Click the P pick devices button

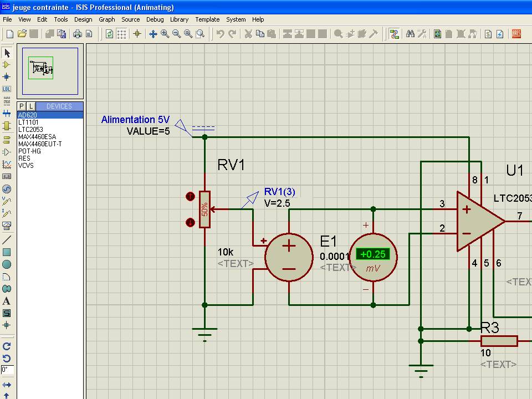click(x=22, y=106)
